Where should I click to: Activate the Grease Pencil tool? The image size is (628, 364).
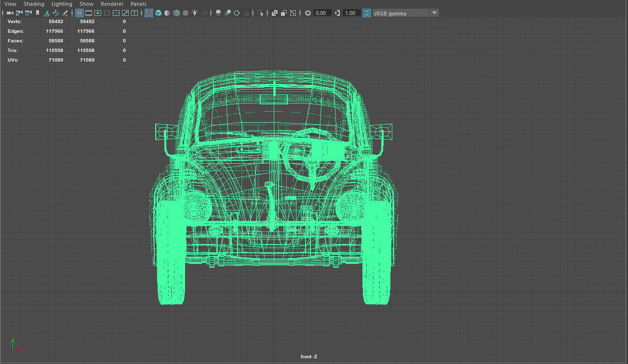pos(65,13)
